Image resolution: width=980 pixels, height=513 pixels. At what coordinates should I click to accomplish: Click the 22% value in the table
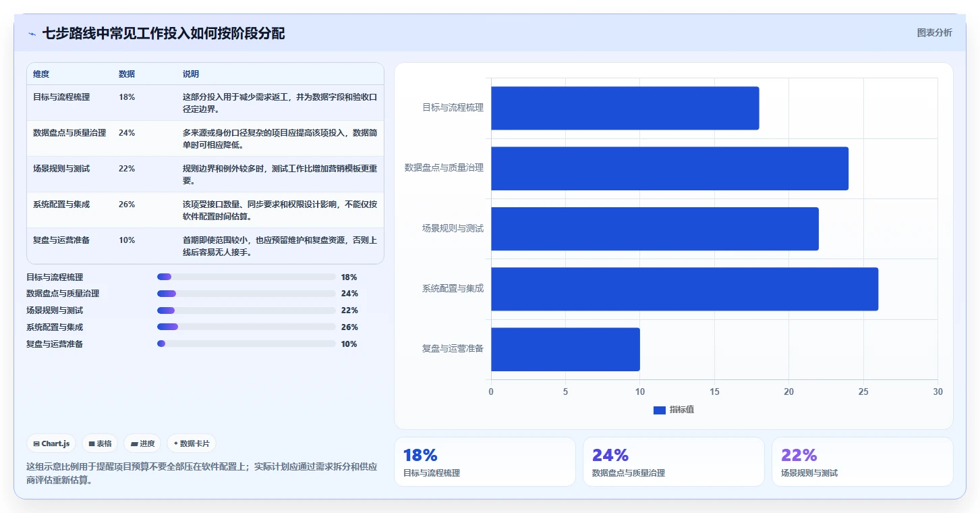pos(127,169)
